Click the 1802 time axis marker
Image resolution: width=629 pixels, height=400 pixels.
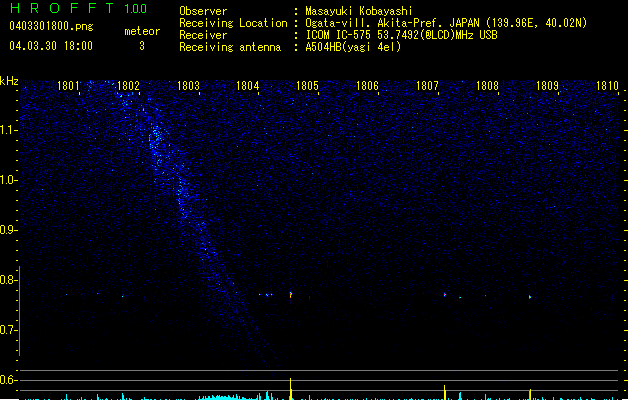(128, 86)
